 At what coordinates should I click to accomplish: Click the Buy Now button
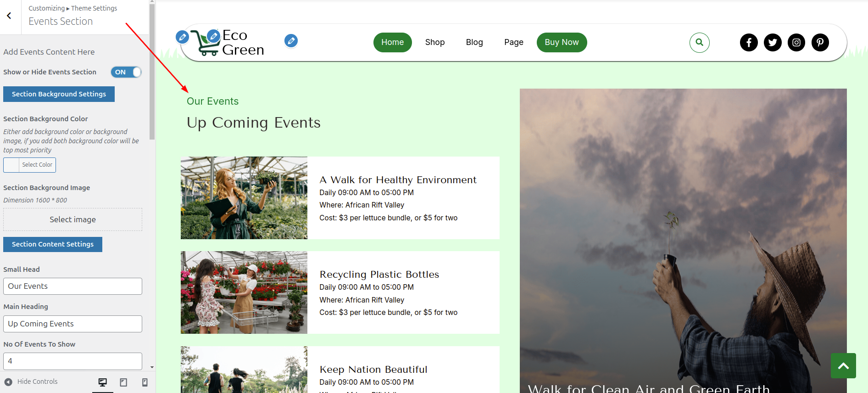tap(562, 42)
